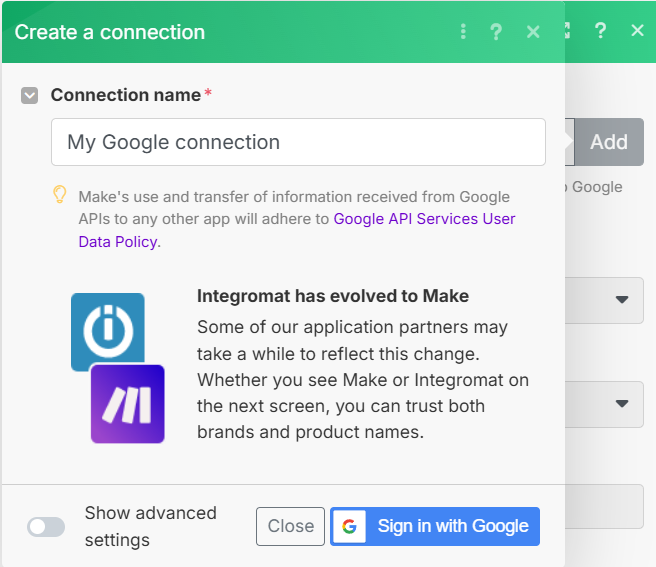Click Sign in with Google button

pyautogui.click(x=435, y=526)
